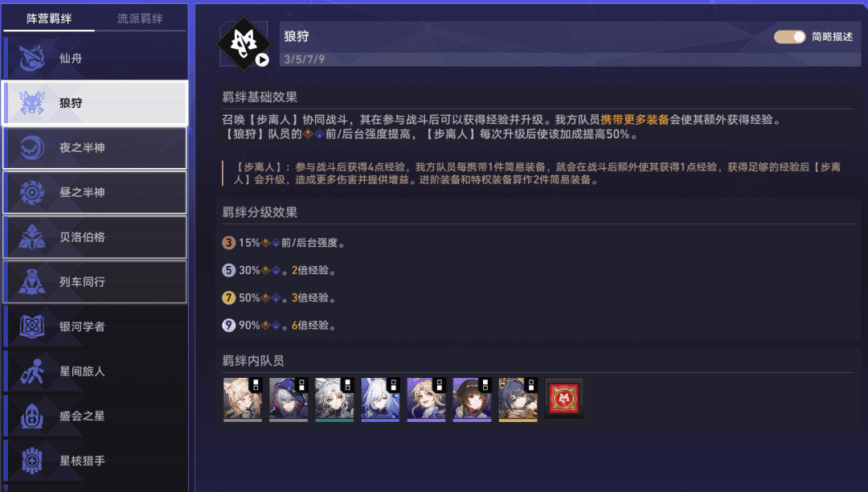Select the 盛会之星 faction icon

click(x=31, y=416)
